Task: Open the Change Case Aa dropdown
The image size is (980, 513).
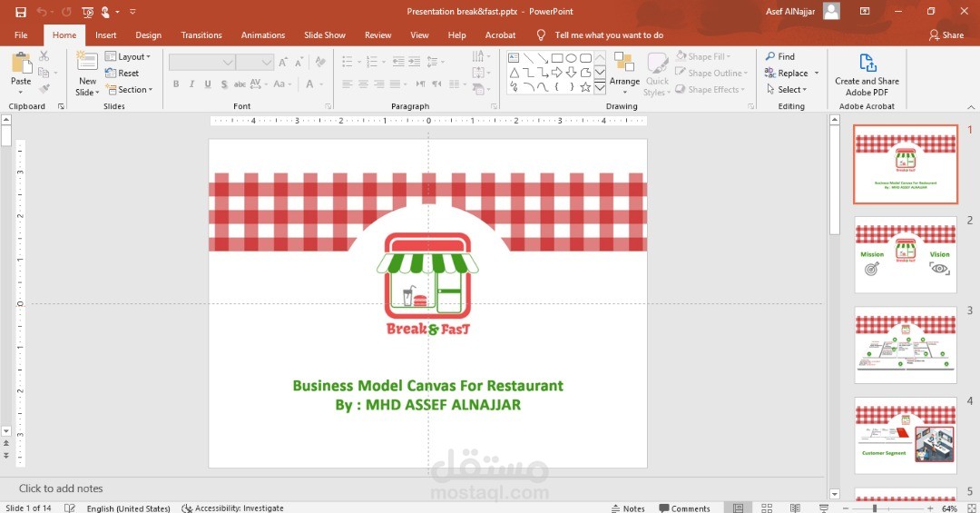Action: [282, 84]
